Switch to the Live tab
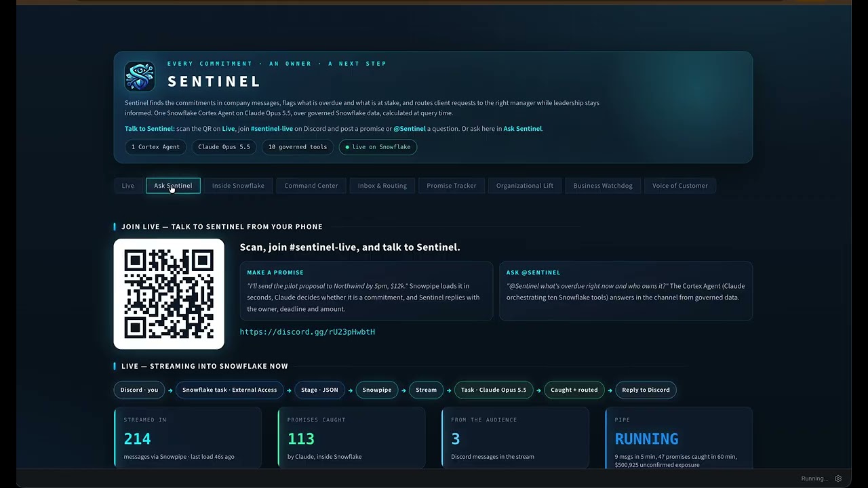The image size is (868, 488). pyautogui.click(x=128, y=186)
